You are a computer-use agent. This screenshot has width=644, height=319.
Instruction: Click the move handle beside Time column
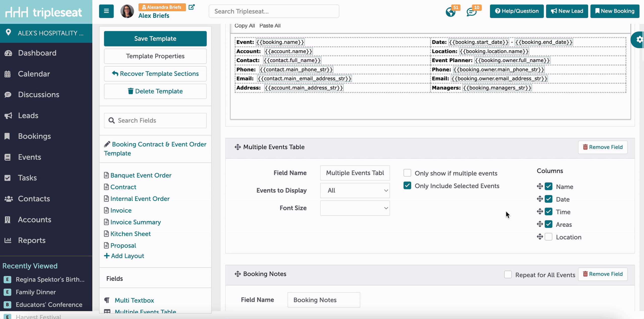click(540, 211)
